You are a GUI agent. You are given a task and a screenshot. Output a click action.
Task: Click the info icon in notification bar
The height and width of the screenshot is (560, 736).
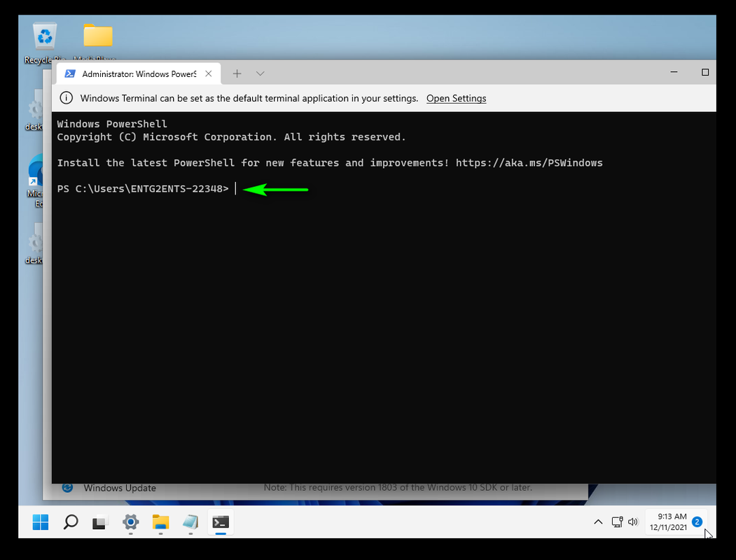67,98
